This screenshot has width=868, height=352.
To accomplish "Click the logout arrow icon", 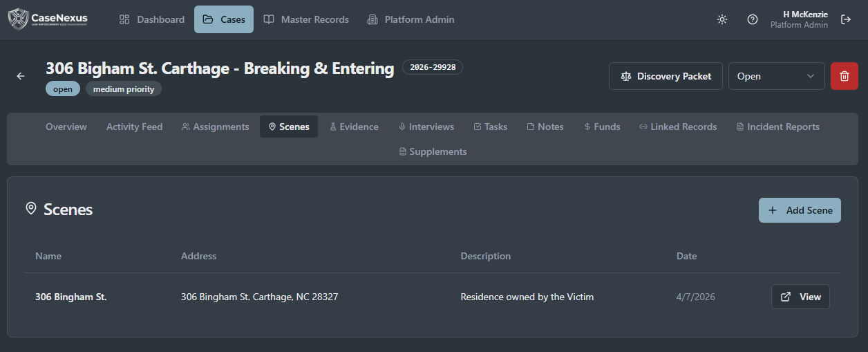I will 846,19.
